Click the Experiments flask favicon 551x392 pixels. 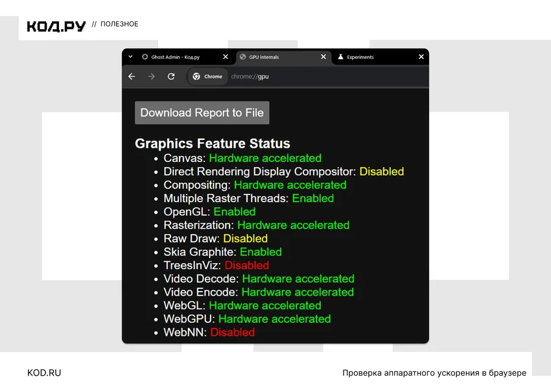(x=340, y=56)
